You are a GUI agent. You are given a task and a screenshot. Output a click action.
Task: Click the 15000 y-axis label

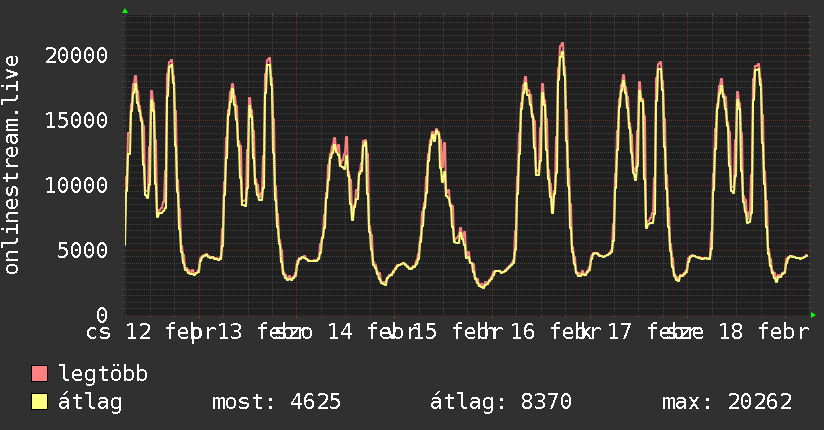click(78, 120)
